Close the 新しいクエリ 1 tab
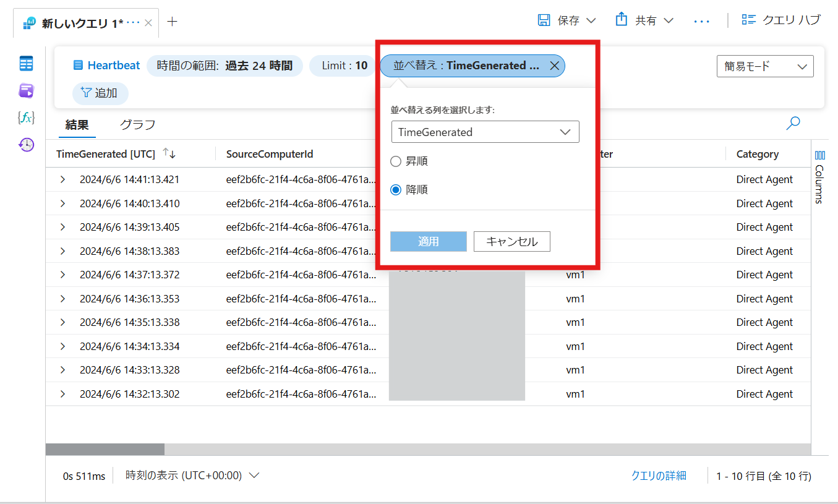Image resolution: width=838 pixels, height=504 pixels. (148, 23)
